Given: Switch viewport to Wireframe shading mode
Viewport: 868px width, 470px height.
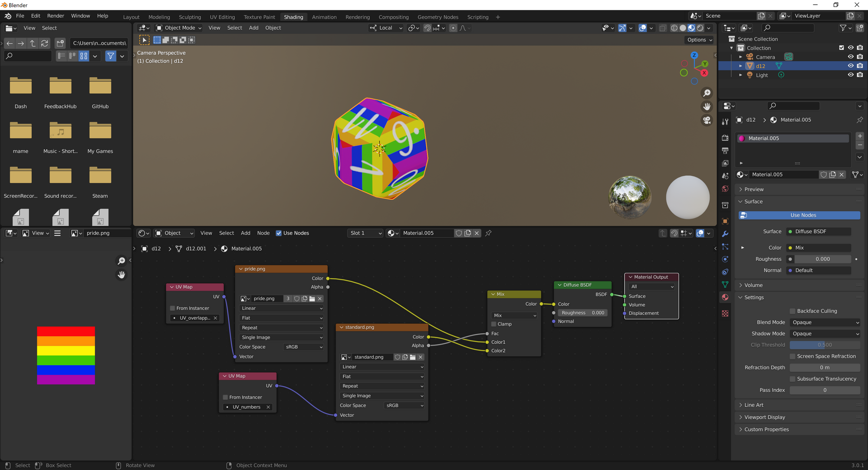Looking at the screenshot, I should tap(674, 28).
